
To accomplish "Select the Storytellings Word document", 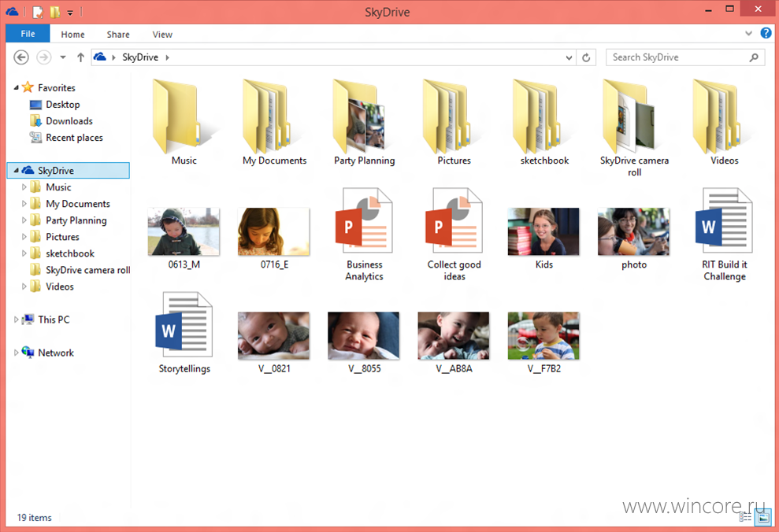I will click(x=184, y=324).
